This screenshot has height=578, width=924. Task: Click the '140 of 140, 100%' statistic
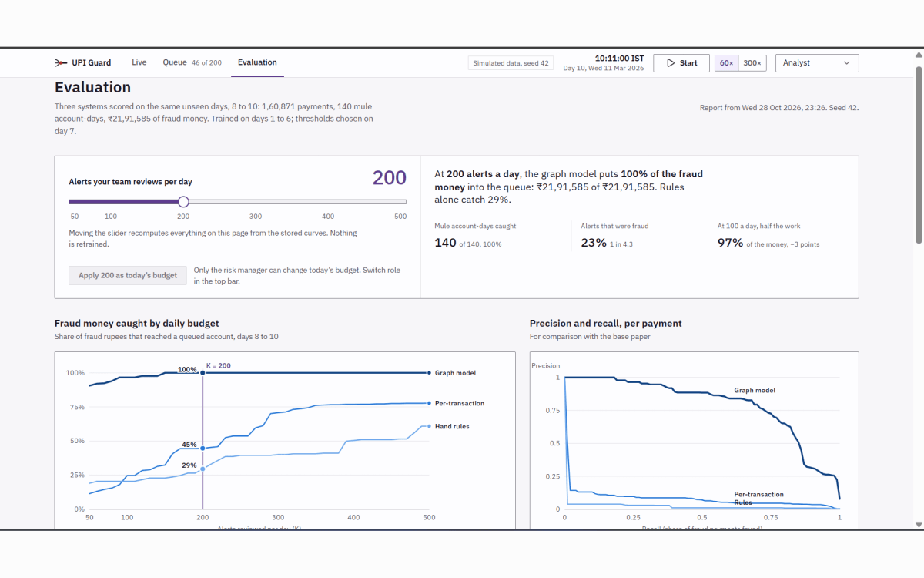click(468, 244)
